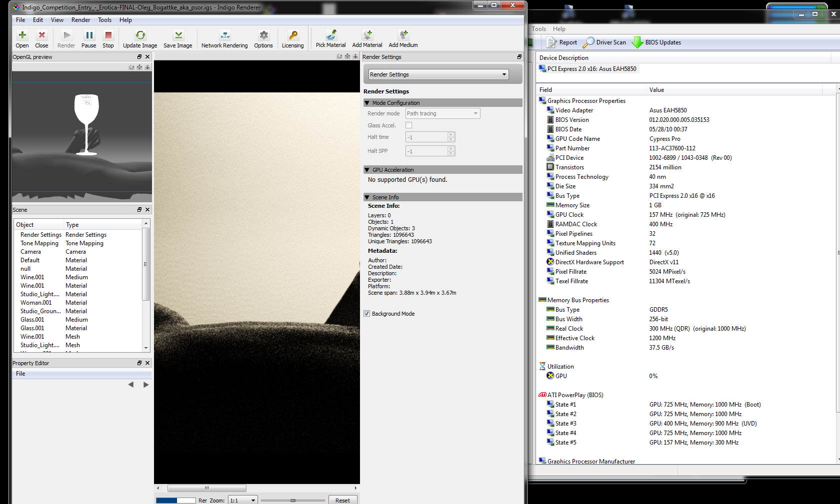Click the Reset zoom button
The height and width of the screenshot is (504, 840).
[342, 500]
